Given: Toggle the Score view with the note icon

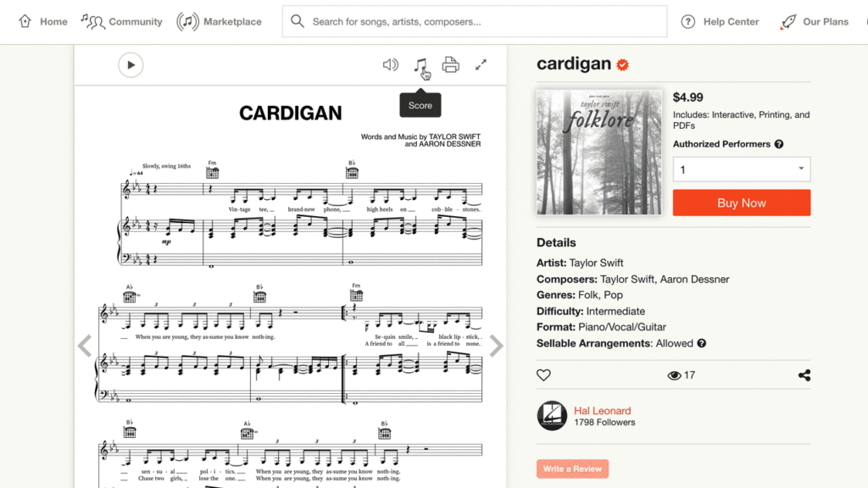Looking at the screenshot, I should [x=421, y=64].
